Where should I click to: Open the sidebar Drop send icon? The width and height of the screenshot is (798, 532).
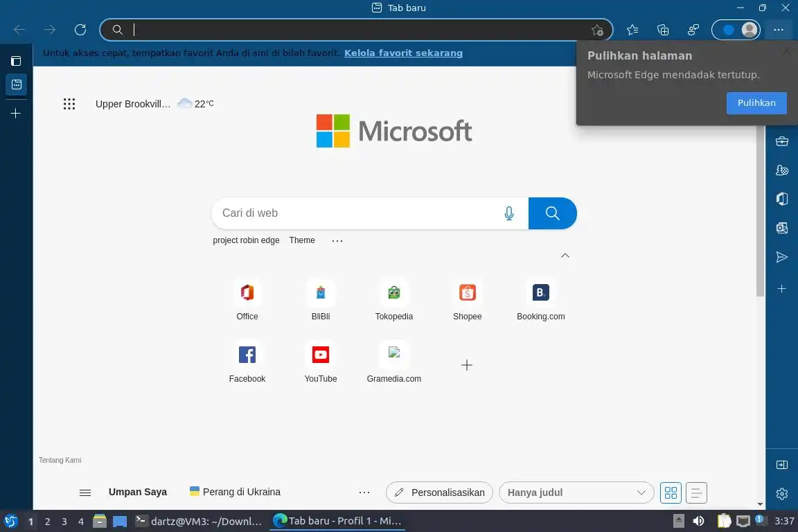click(x=782, y=256)
